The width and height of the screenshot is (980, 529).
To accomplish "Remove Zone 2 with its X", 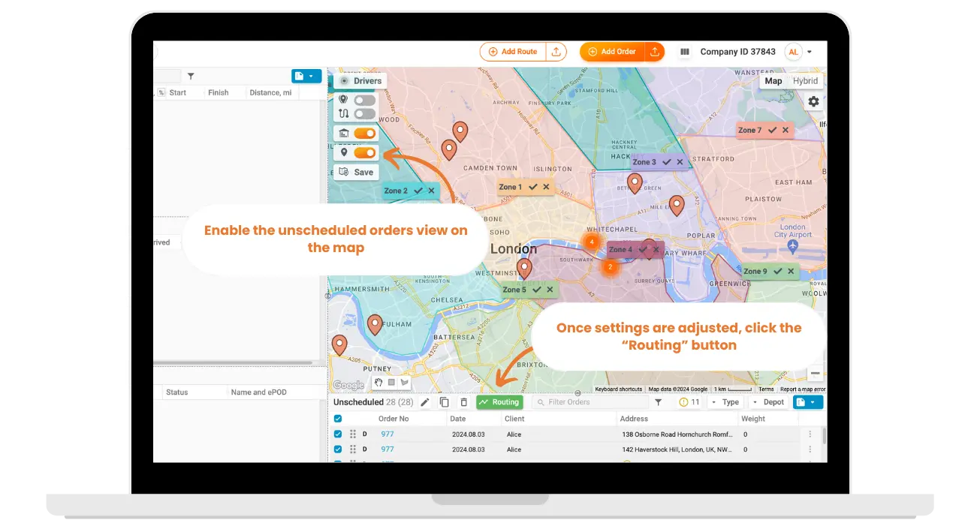I will 432,191.
